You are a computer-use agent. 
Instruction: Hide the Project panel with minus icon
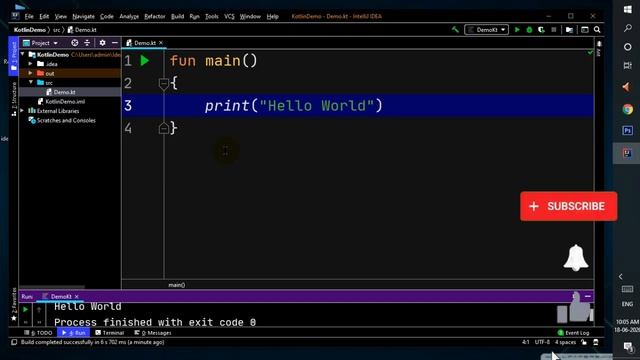click(115, 43)
